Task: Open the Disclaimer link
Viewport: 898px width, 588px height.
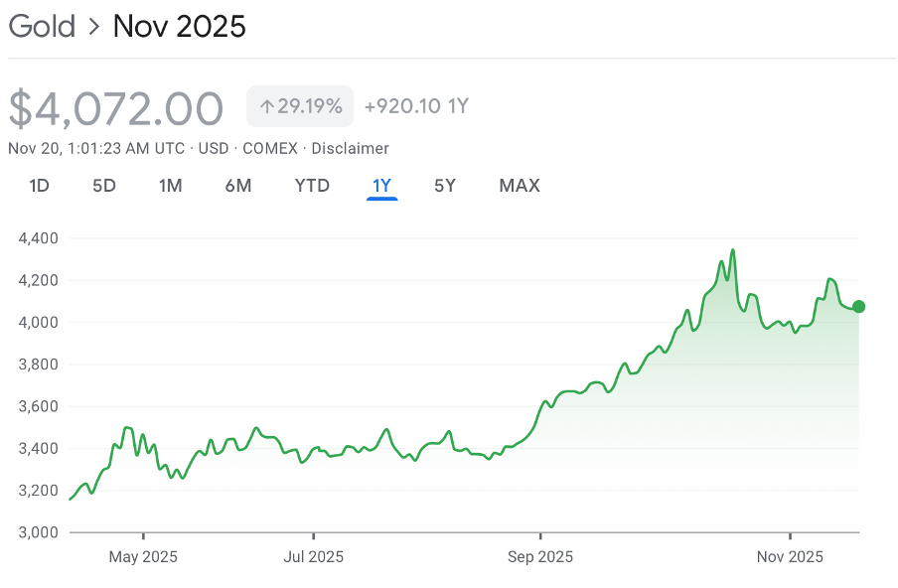Action: (x=350, y=148)
